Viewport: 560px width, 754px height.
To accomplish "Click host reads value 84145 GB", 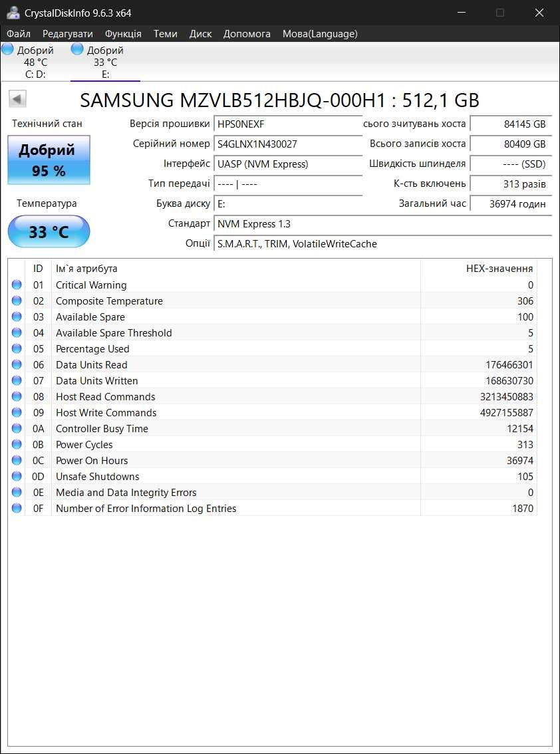I will [510, 124].
